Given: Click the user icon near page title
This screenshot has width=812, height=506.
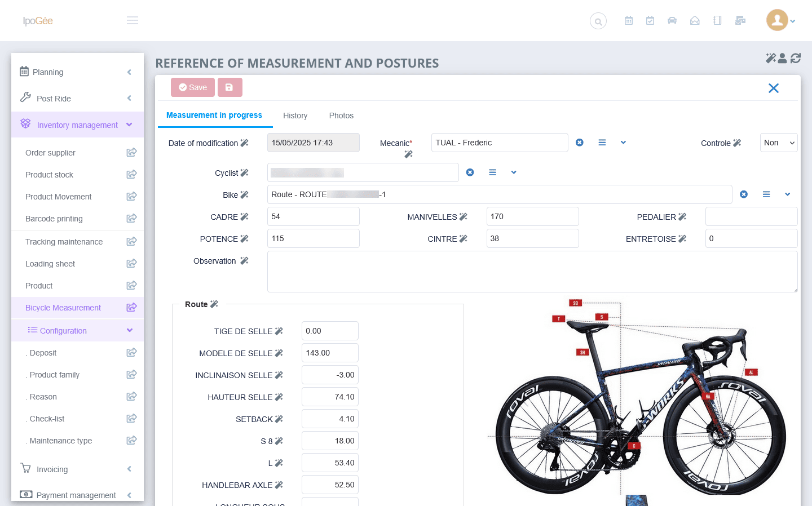Looking at the screenshot, I should click(783, 58).
